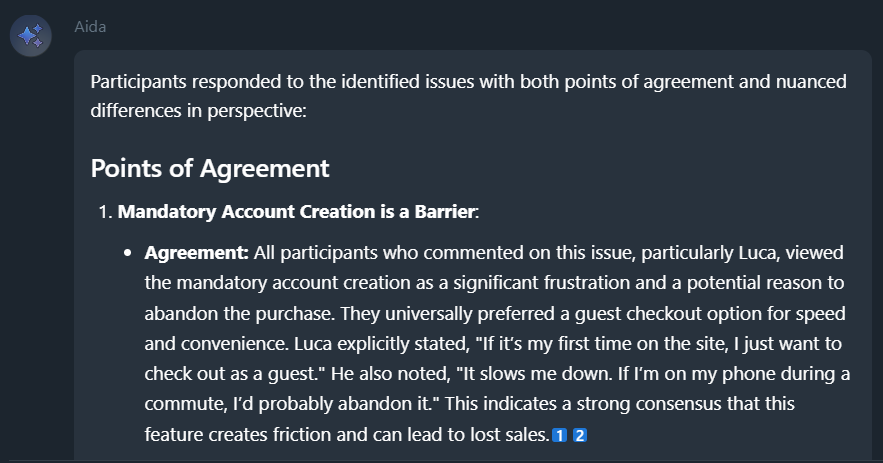Click the Aida sparkle avatar icon
883x463 pixels.
[x=31, y=37]
